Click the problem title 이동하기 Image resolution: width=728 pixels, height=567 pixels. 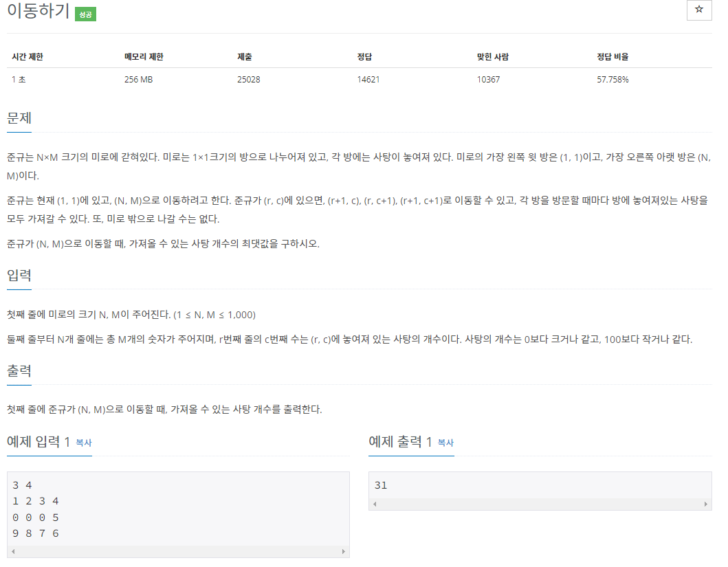point(38,11)
